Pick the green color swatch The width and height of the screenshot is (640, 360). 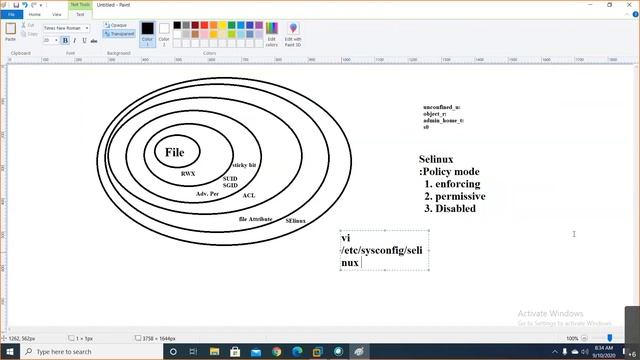click(x=231, y=25)
